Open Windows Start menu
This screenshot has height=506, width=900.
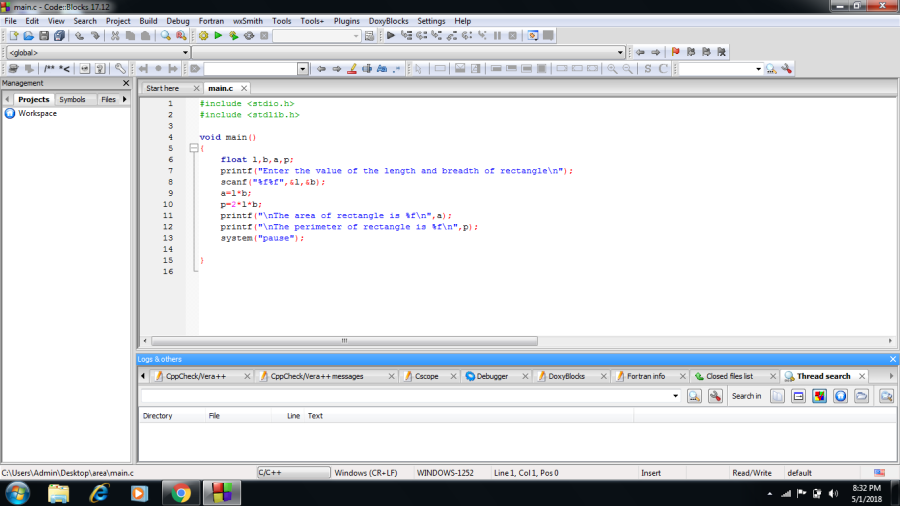[17, 493]
